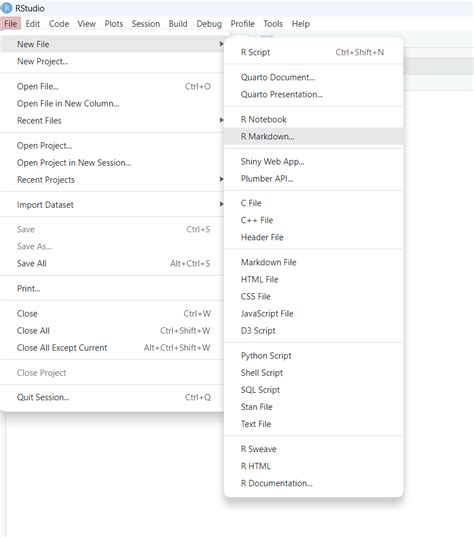Create a new Markdown File
Screen dimensions: 474x538
click(x=313, y=262)
